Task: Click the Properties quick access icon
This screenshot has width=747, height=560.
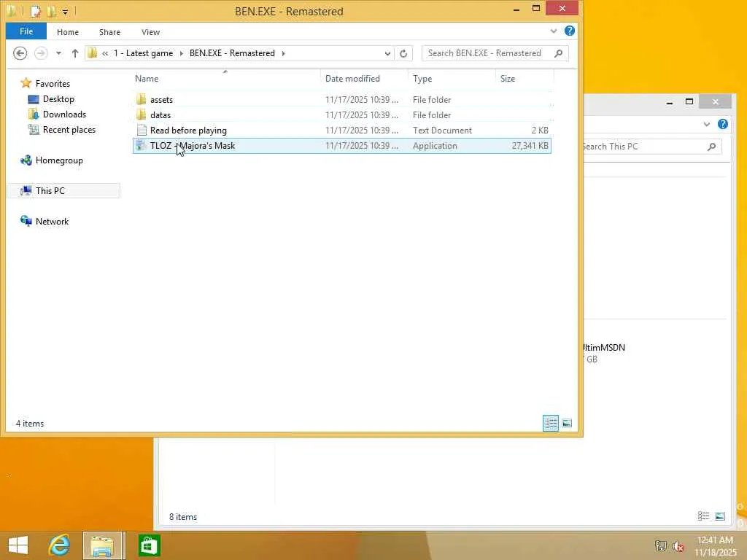Action: click(x=35, y=10)
